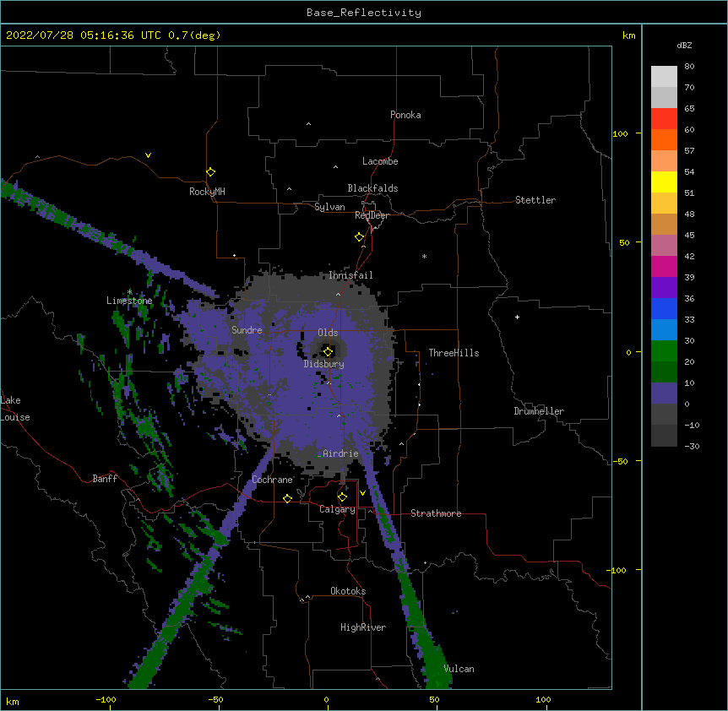Click the red 60 dBZ legend swatch
Screen dimensions: 728x711
coord(664,119)
